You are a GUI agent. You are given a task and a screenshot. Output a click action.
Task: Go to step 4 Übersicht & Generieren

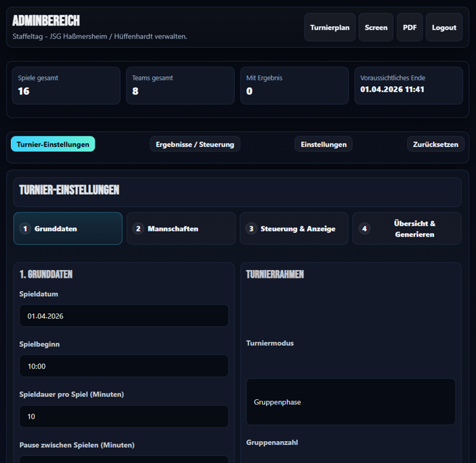pyautogui.click(x=407, y=229)
